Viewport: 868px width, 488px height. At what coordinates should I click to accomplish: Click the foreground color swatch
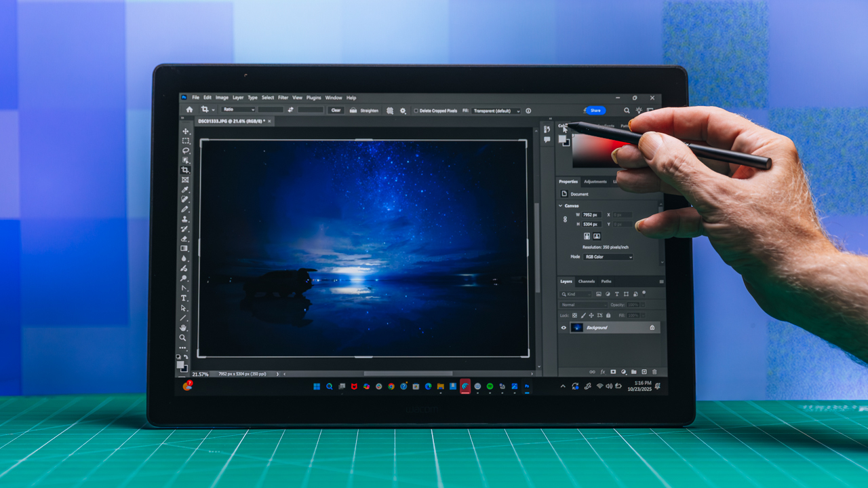(x=180, y=365)
